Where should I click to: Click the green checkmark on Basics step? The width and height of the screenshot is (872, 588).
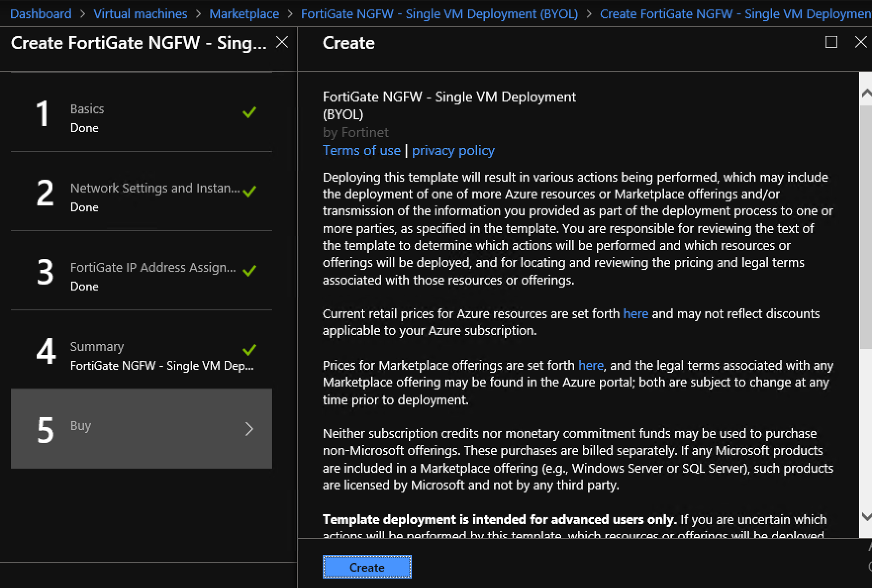pos(249,113)
